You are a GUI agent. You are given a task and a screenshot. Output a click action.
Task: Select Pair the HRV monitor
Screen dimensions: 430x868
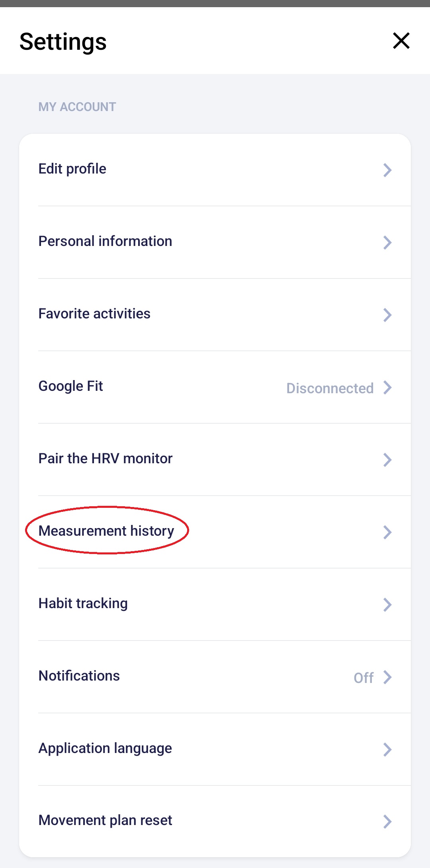point(106,459)
